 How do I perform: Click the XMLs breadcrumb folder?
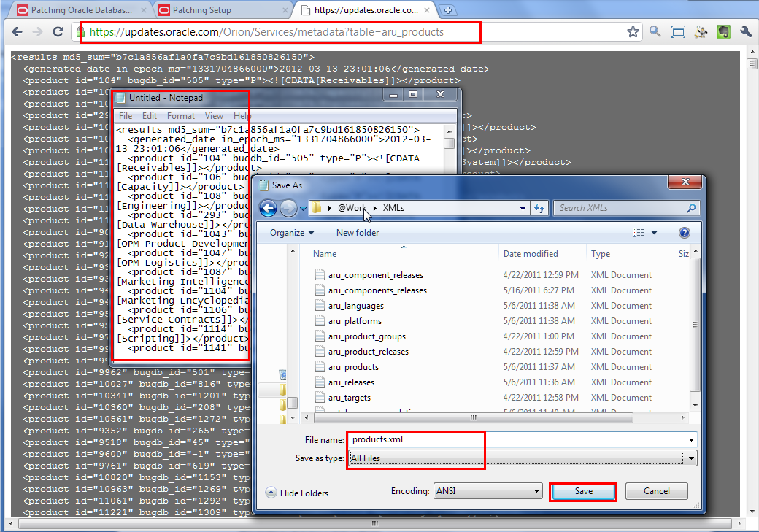click(x=393, y=208)
